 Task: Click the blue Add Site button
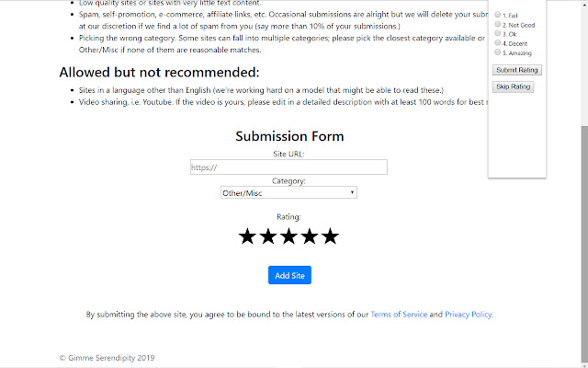click(x=289, y=275)
